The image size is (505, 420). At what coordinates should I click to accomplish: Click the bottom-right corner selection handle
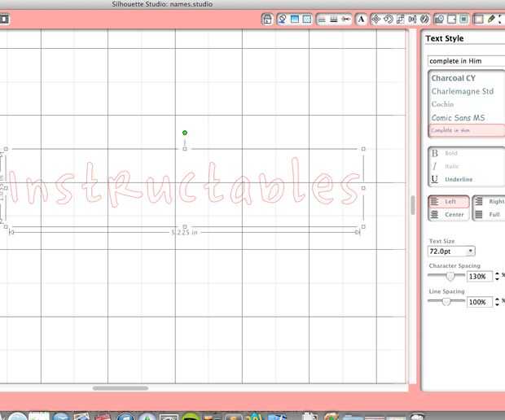363,227
